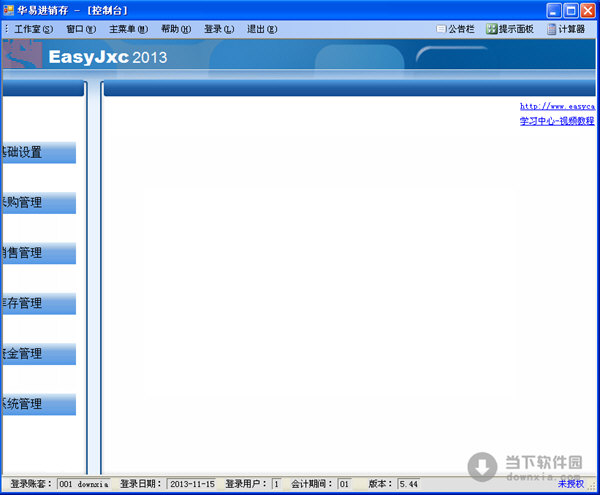Open the http://www.easyca website link
600x495 pixels.
[x=557, y=106]
